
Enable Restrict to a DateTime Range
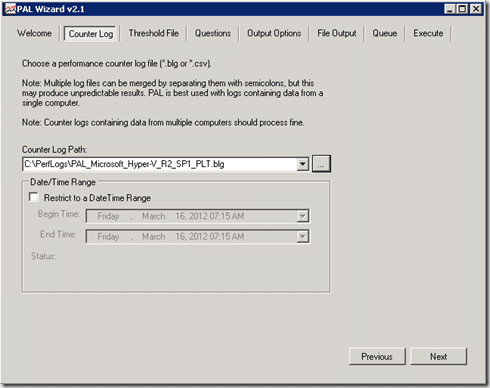click(x=33, y=197)
